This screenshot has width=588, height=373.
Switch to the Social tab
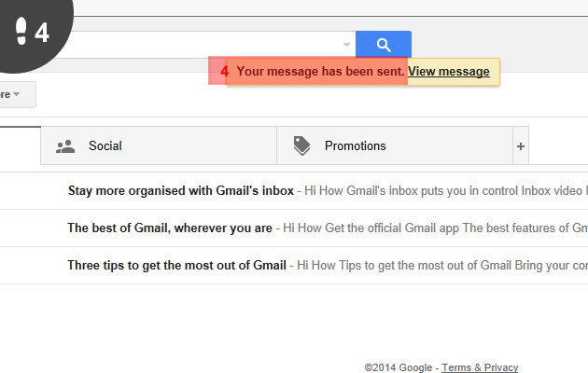[159, 145]
